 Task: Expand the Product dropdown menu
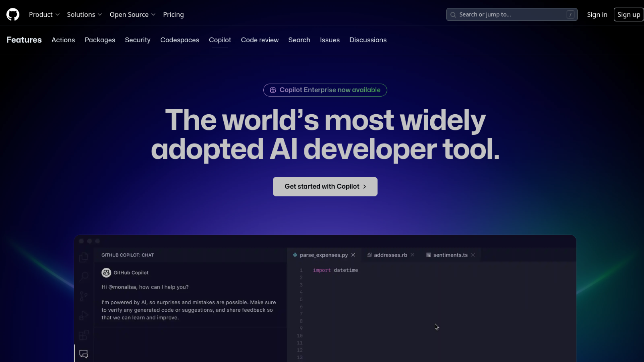[44, 14]
